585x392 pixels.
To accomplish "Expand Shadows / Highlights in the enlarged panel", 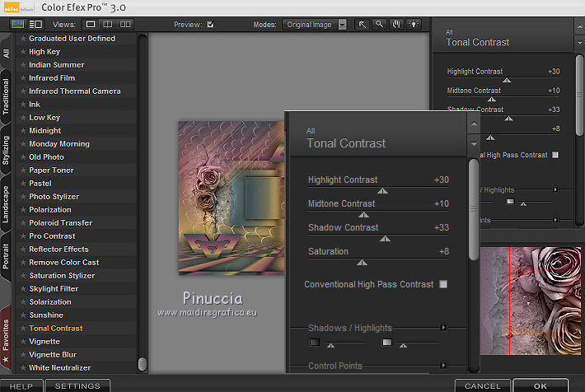I will pyautogui.click(x=443, y=328).
